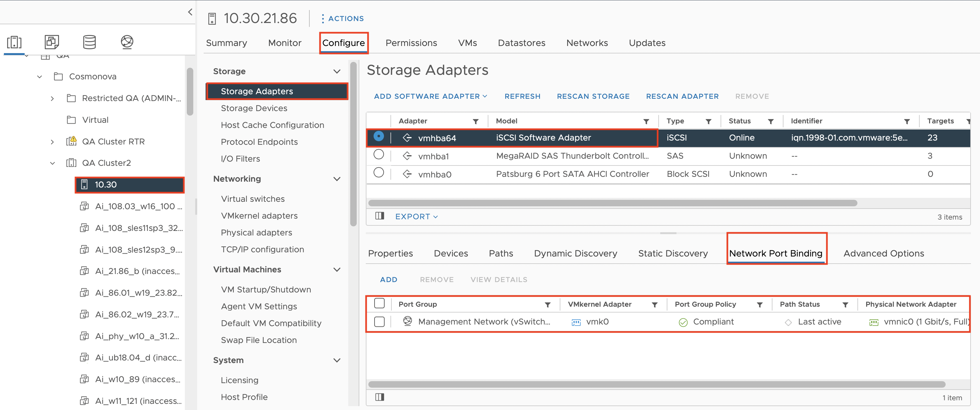Viewport: 980px width, 410px height.
Task: Switch to VMs and Templates inventory icon
Action: (52, 42)
